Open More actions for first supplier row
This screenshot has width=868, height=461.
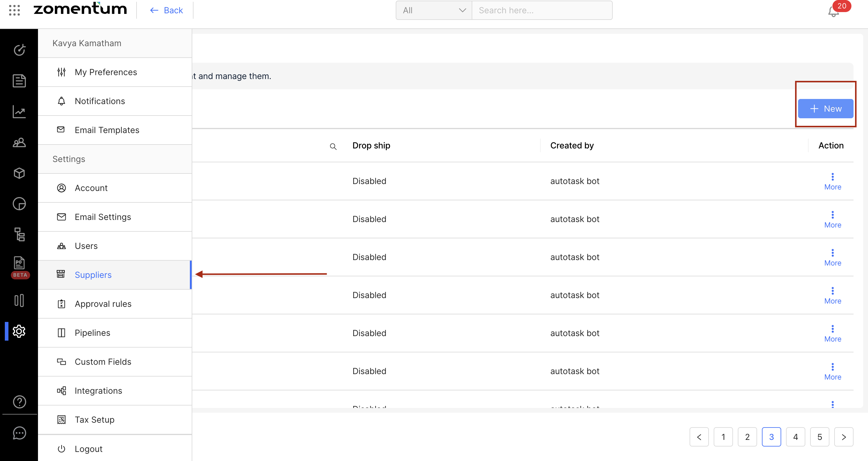tap(832, 181)
